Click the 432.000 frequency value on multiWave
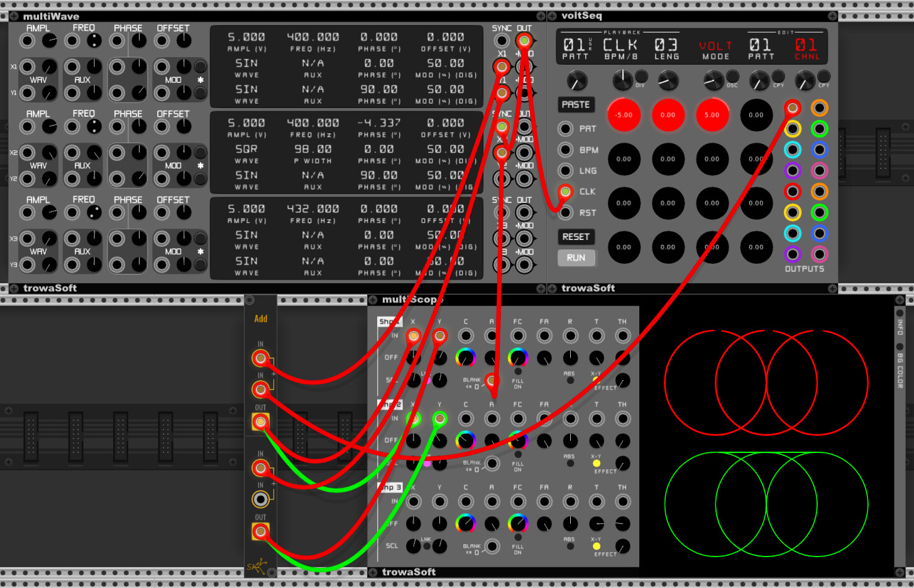 [313, 209]
